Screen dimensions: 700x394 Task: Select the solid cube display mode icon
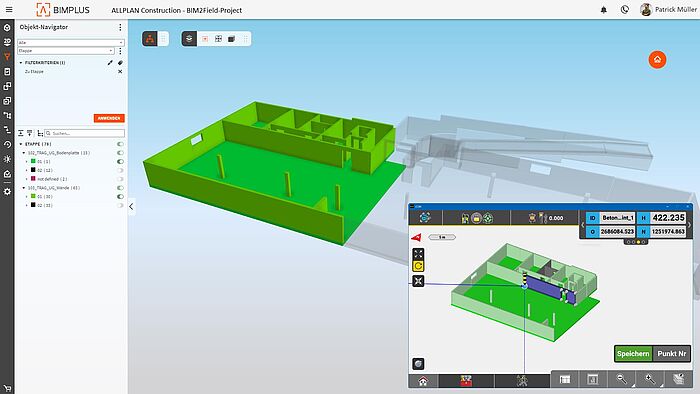[x=231, y=39]
